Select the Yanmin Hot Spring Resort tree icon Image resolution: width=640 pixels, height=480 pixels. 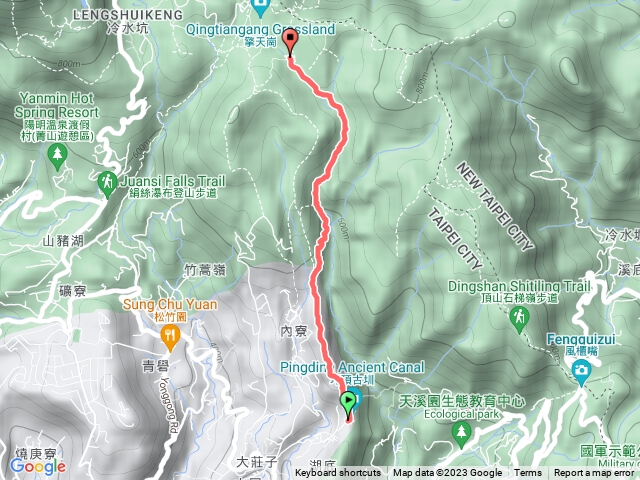click(x=57, y=157)
